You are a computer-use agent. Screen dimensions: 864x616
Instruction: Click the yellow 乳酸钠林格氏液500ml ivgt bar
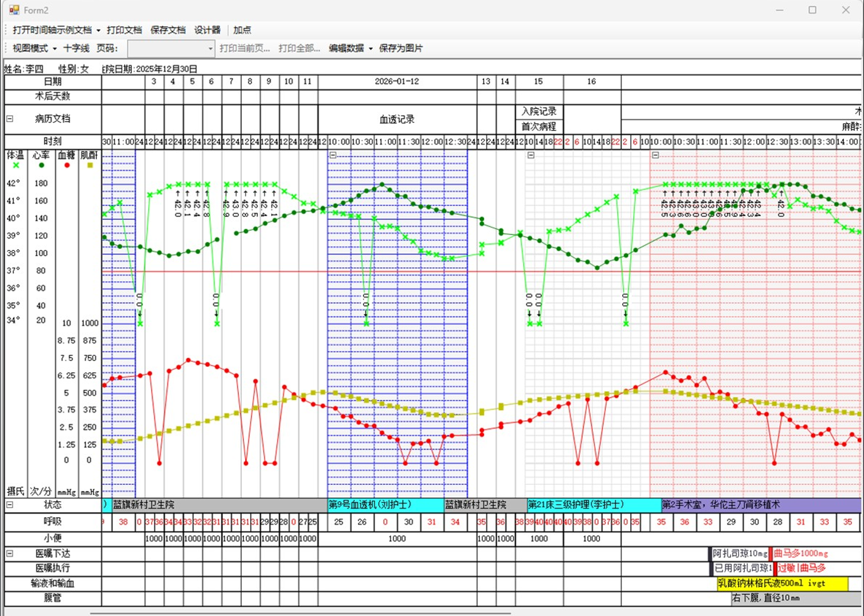(782, 583)
